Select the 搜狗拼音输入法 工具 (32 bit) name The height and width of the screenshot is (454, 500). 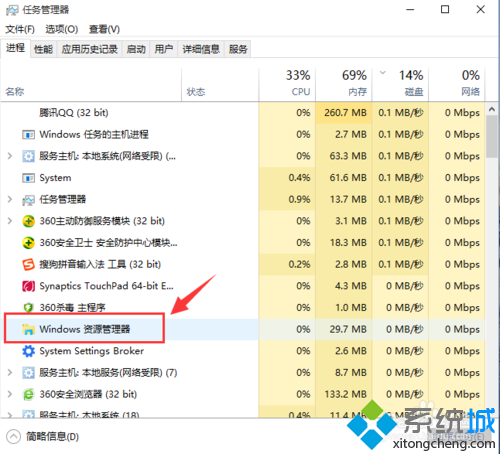[x=100, y=264]
